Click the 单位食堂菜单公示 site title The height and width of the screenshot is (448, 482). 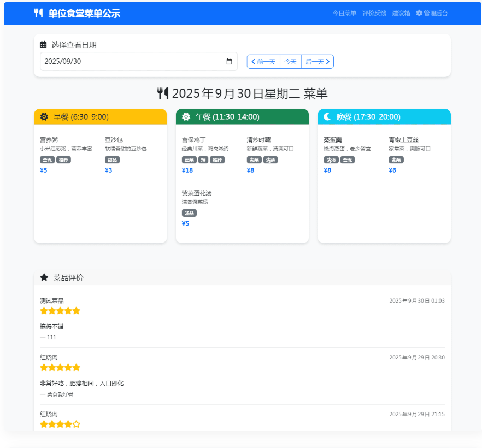pos(84,14)
